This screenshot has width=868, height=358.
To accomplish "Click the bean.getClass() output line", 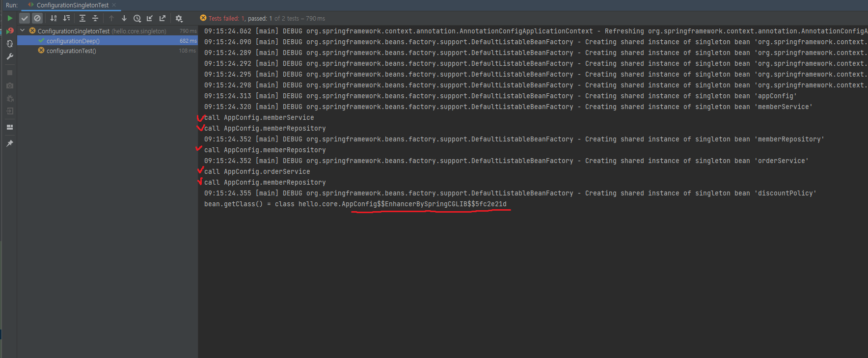I will click(x=355, y=204).
